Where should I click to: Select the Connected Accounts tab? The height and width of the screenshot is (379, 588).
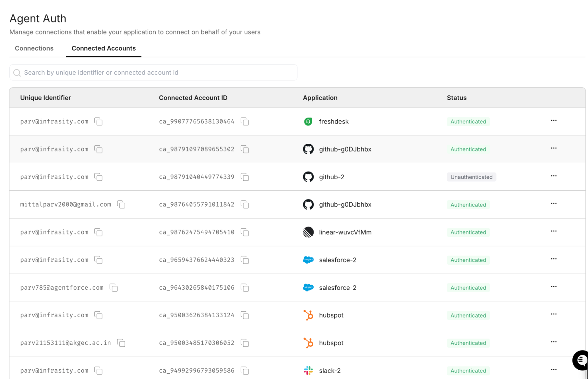tap(104, 48)
